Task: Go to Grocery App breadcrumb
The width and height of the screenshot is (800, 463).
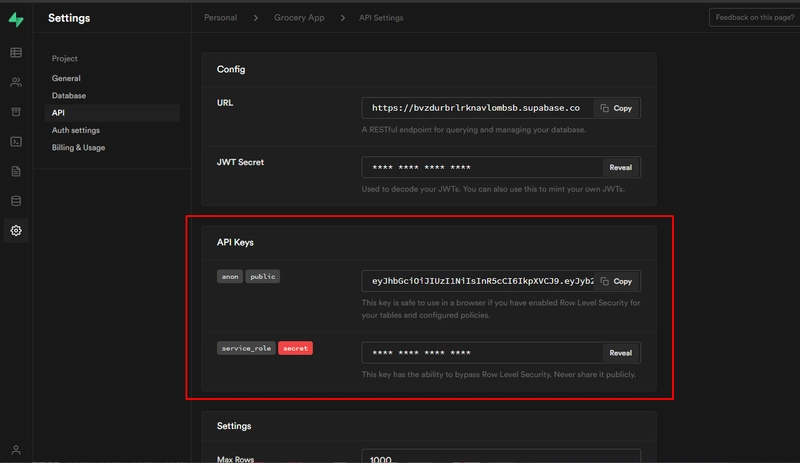Action: pos(299,17)
